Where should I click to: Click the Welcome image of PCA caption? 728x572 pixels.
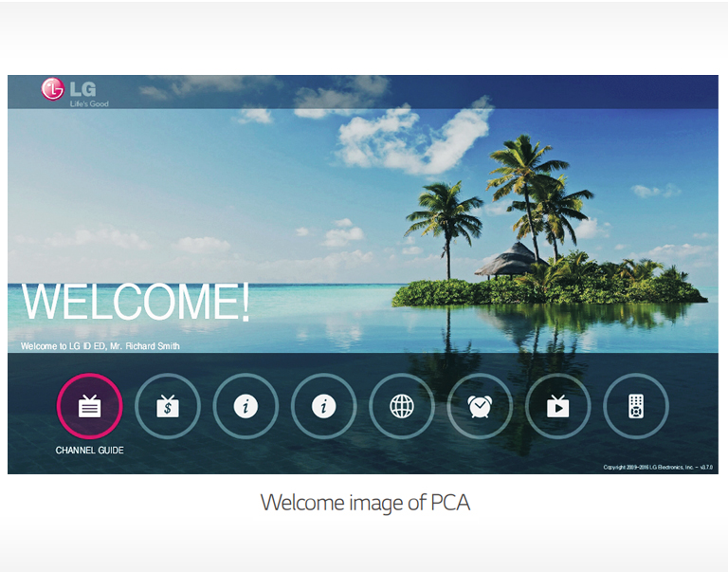click(365, 503)
